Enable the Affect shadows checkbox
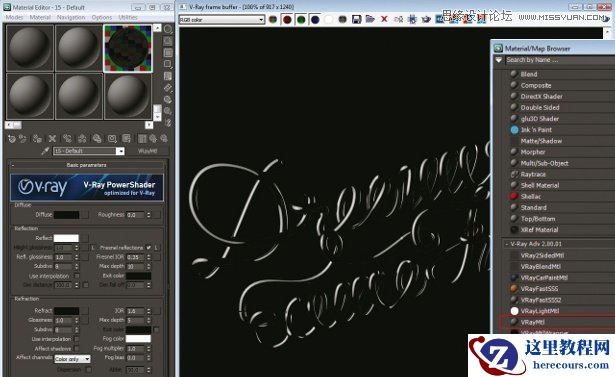This screenshot has height=377, width=615. click(x=77, y=348)
